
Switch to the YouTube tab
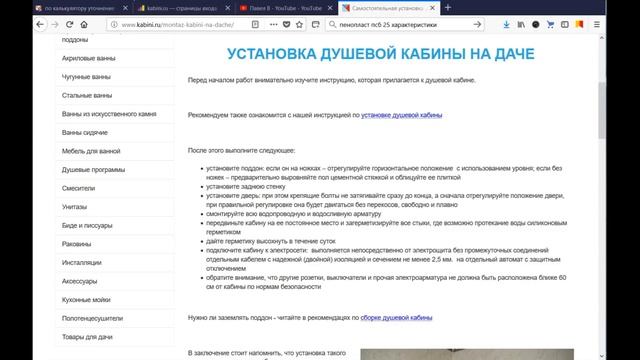(286, 8)
